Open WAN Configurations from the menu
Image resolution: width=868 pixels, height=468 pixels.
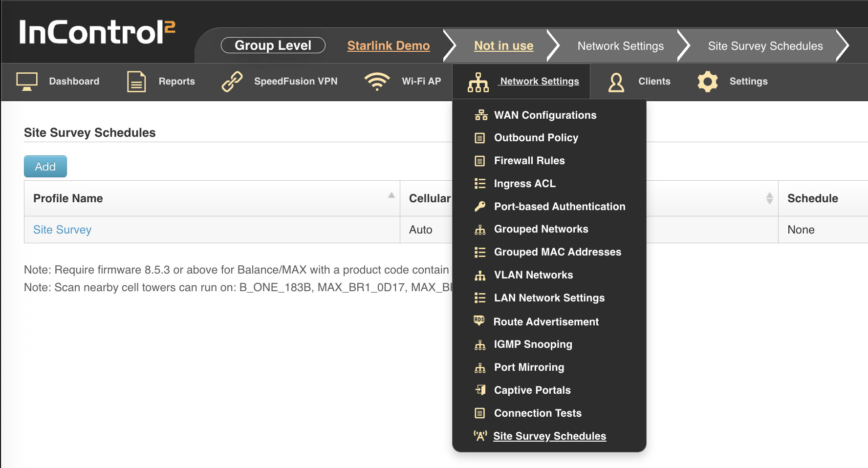(545, 115)
